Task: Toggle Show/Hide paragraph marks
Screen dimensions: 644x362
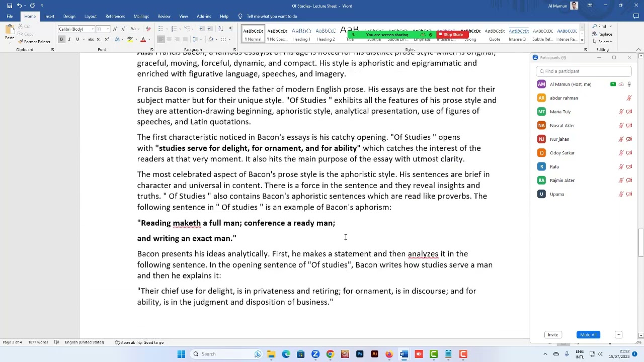Action: pyautogui.click(x=231, y=29)
